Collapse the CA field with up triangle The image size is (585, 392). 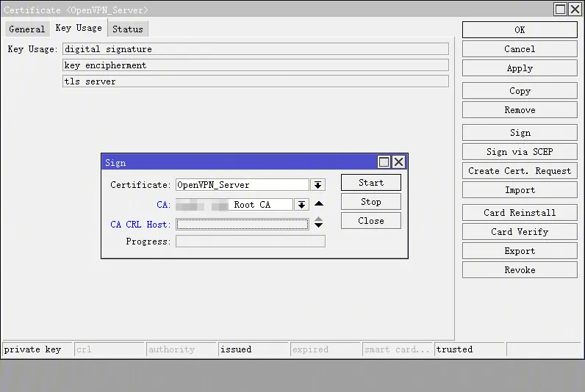pyautogui.click(x=319, y=204)
